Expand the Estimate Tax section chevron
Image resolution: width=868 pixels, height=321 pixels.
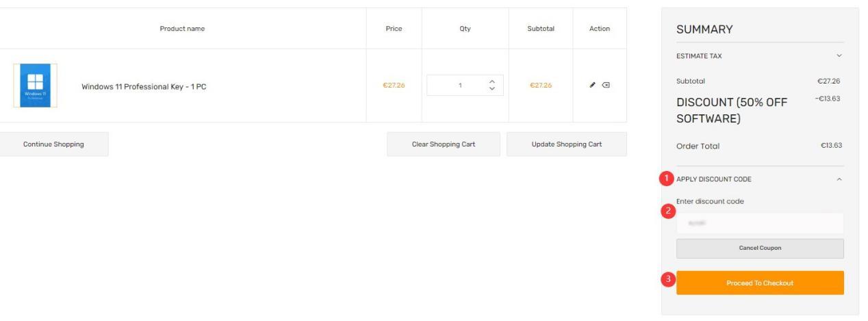click(839, 55)
